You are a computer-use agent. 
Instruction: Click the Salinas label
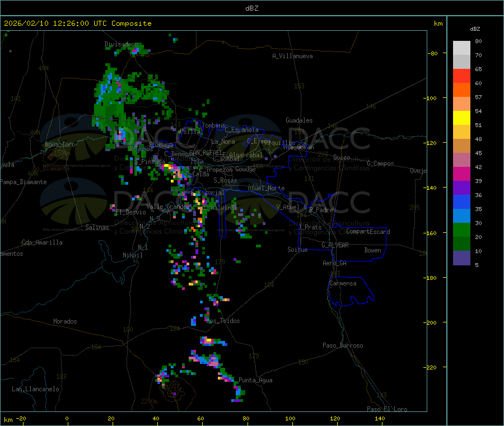pyautogui.click(x=97, y=227)
